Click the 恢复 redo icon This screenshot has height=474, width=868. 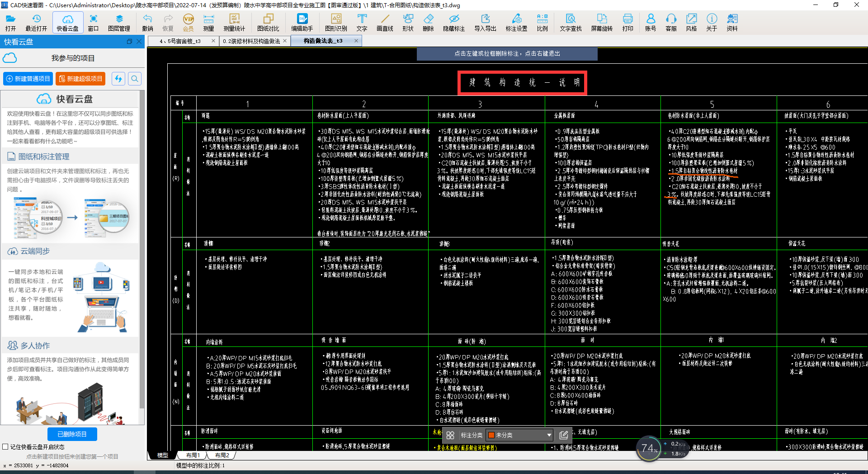[168, 22]
